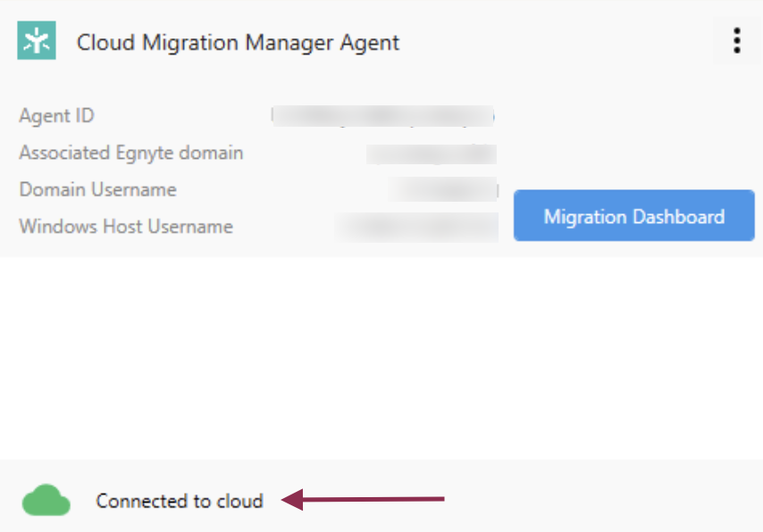Open the Migration Dashboard
The width and height of the screenshot is (763, 532).
point(633,216)
